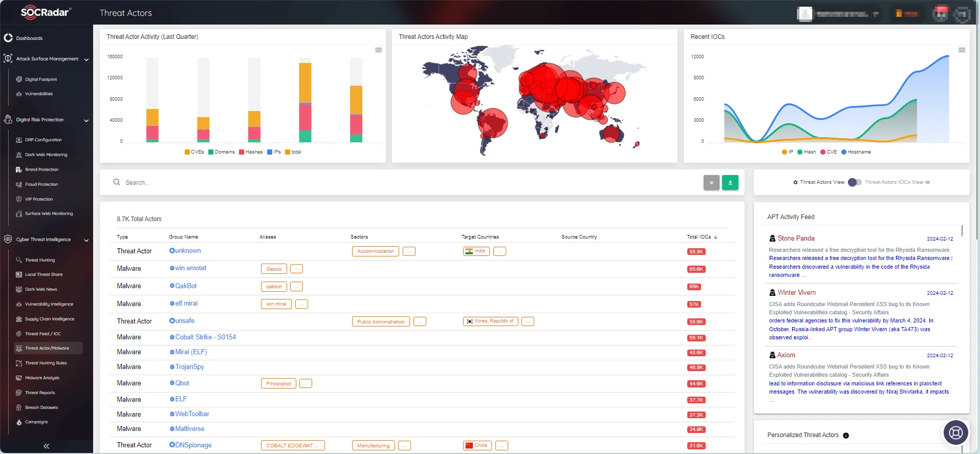The height and width of the screenshot is (454, 980).
Task: Open Dark Web Monitoring sidebar icon
Action: (19, 155)
